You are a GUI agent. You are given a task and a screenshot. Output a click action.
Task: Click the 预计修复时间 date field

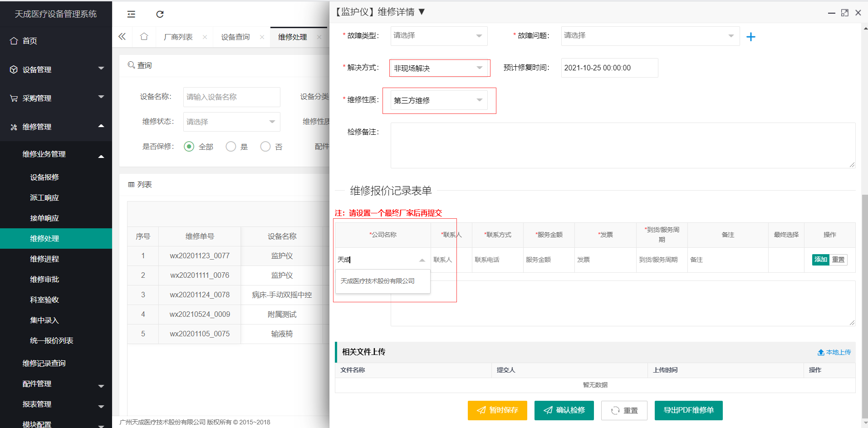coord(609,68)
